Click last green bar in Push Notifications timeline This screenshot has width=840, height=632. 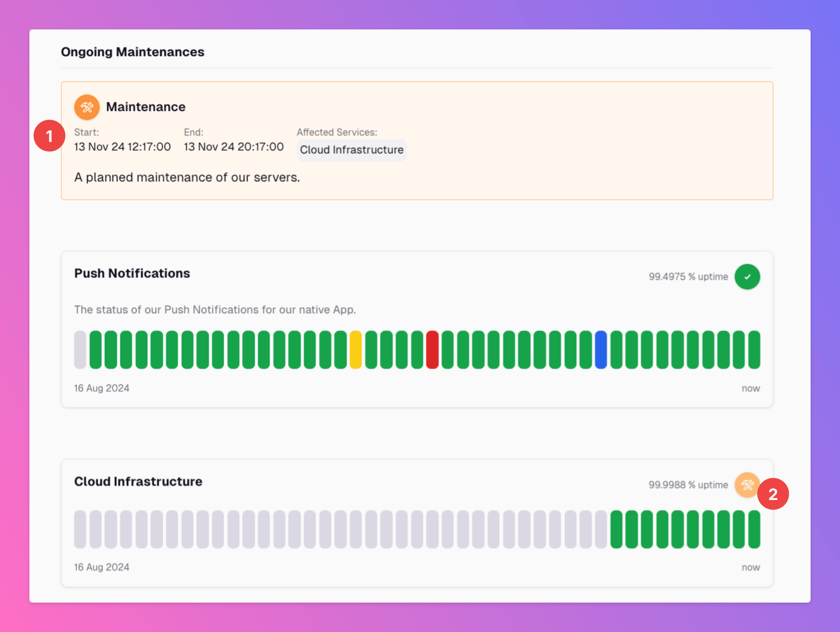pyautogui.click(x=754, y=350)
